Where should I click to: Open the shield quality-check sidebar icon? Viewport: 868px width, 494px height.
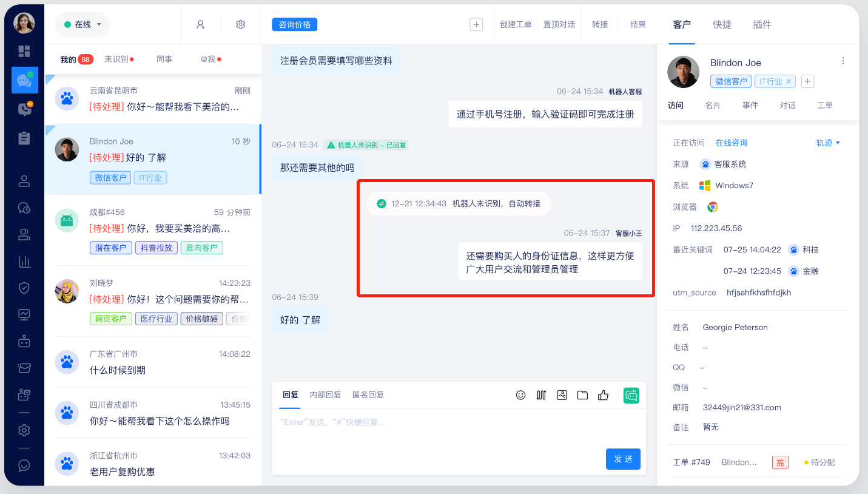24,288
